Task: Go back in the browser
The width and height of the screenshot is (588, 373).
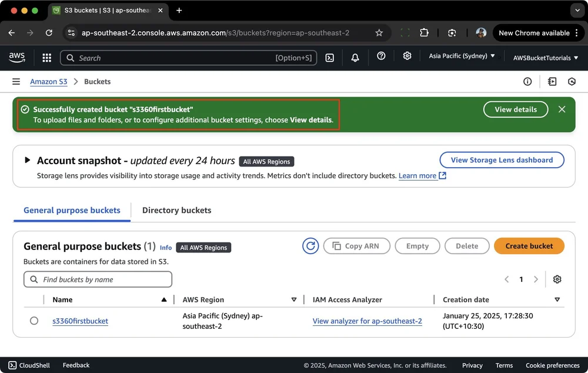Action: [x=12, y=33]
